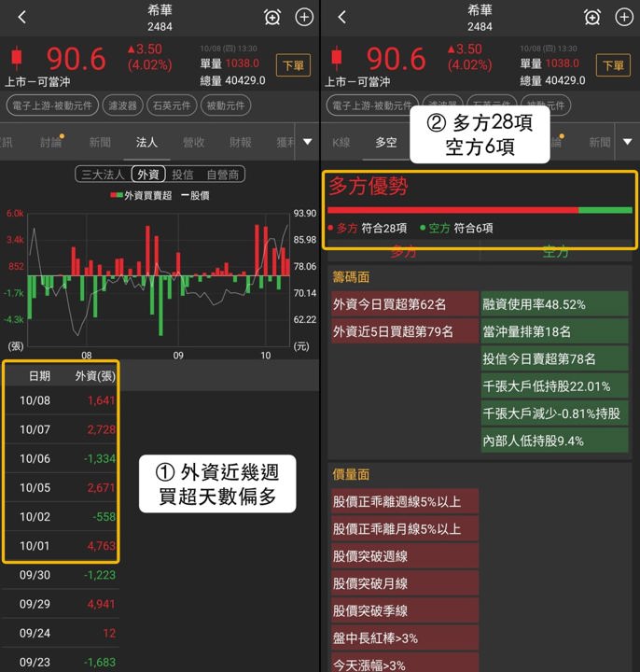Screen dimensions: 640x672
Task: Toggle 股價 legend entry
Action: tap(196, 196)
